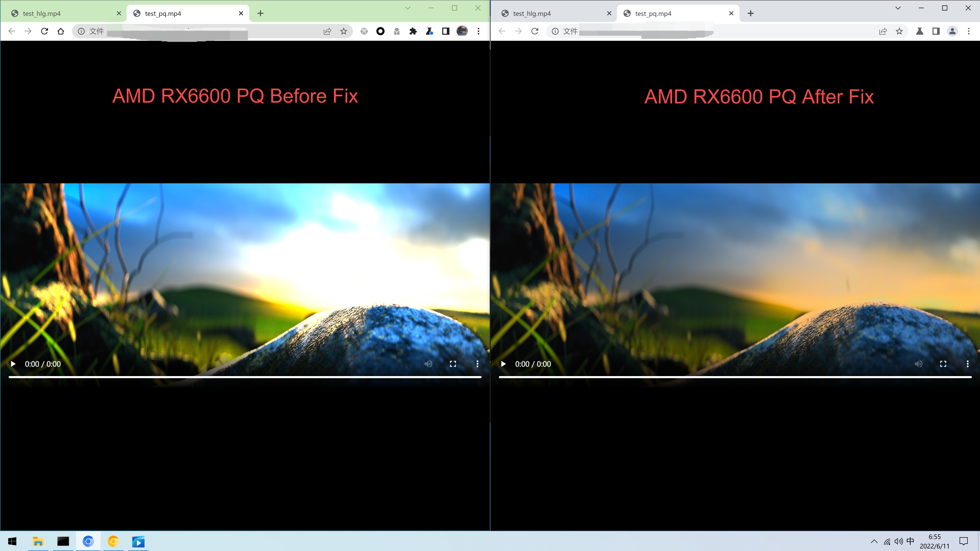The image size is (980, 551).
Task: Open Chrome Labs flask in right window
Action: [x=919, y=31]
